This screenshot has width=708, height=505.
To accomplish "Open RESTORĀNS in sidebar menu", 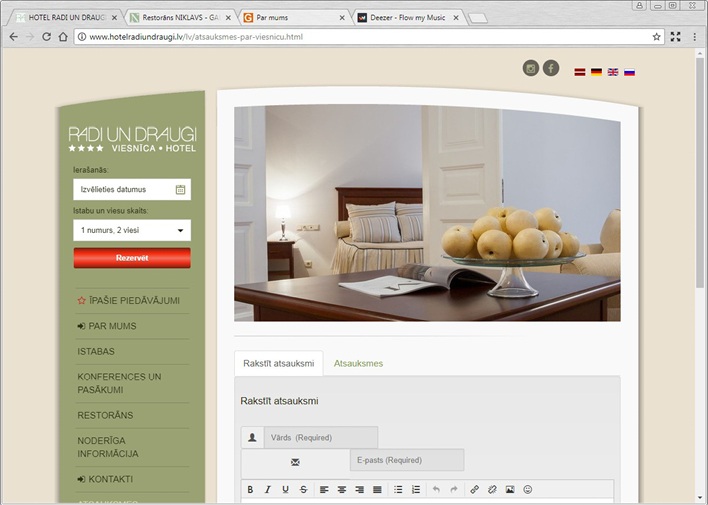I will click(105, 416).
